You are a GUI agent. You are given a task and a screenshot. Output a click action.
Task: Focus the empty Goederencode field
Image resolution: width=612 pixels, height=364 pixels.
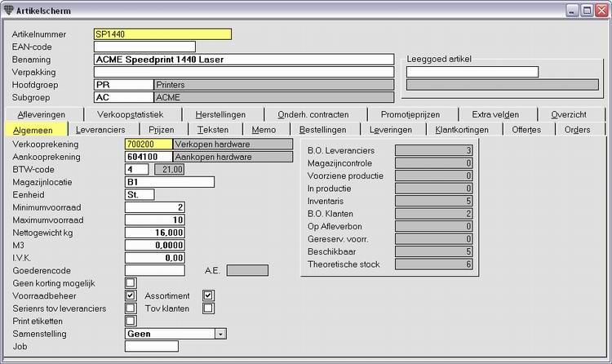155,270
